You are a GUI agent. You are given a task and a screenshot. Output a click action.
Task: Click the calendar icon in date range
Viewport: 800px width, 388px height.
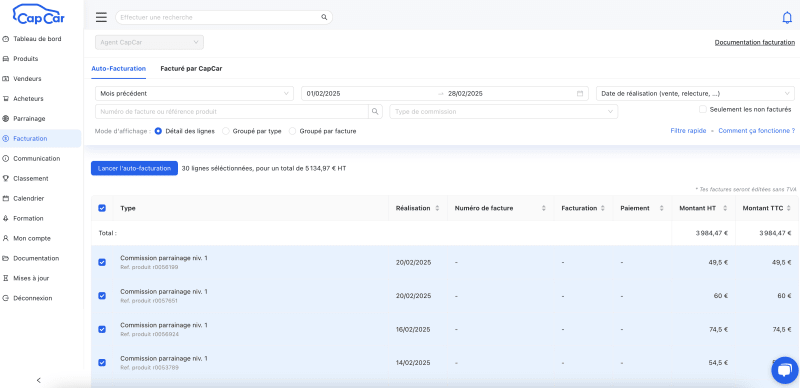(580, 93)
